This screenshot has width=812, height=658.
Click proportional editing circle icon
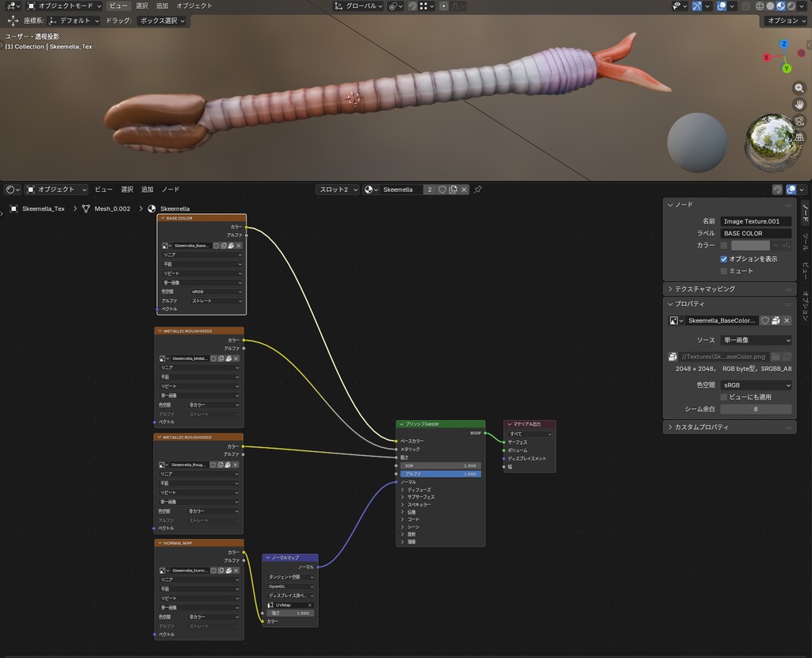(444, 6)
